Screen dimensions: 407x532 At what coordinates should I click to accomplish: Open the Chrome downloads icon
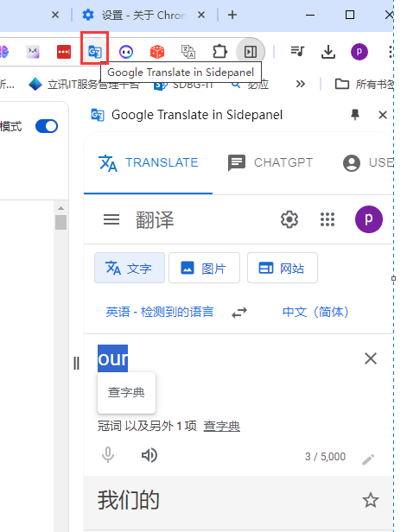pos(328,52)
